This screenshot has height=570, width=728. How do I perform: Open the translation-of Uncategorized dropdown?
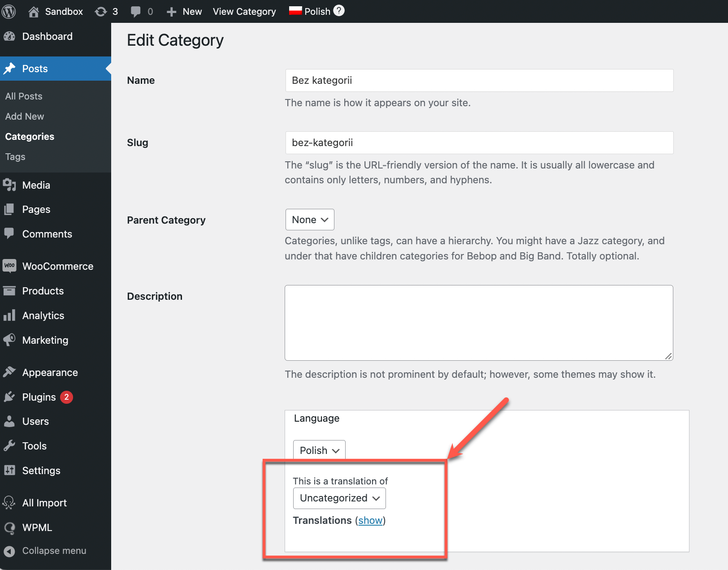(x=339, y=498)
